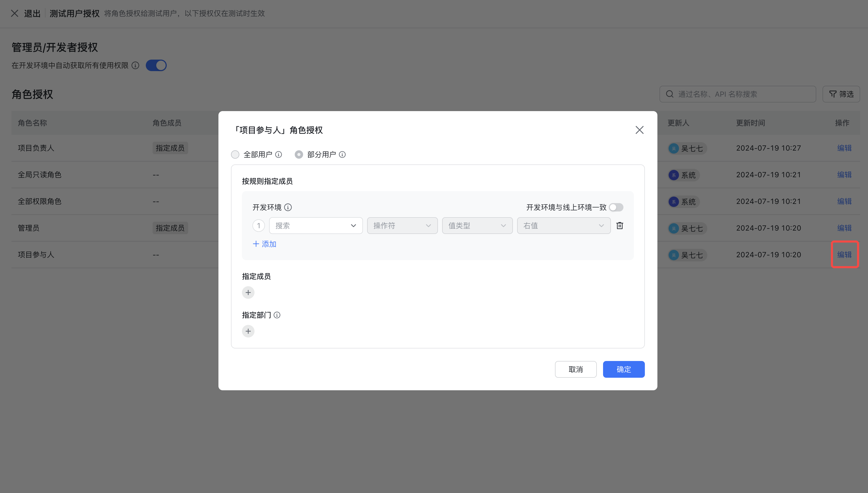
Task: Click 添加 to add a rule
Action: [x=265, y=244]
